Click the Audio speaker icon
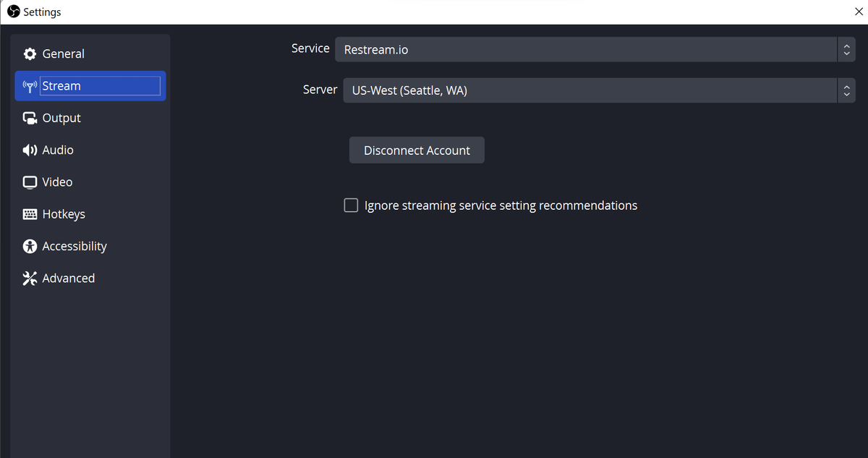Screen dimensions: 868x458 click(x=30, y=150)
